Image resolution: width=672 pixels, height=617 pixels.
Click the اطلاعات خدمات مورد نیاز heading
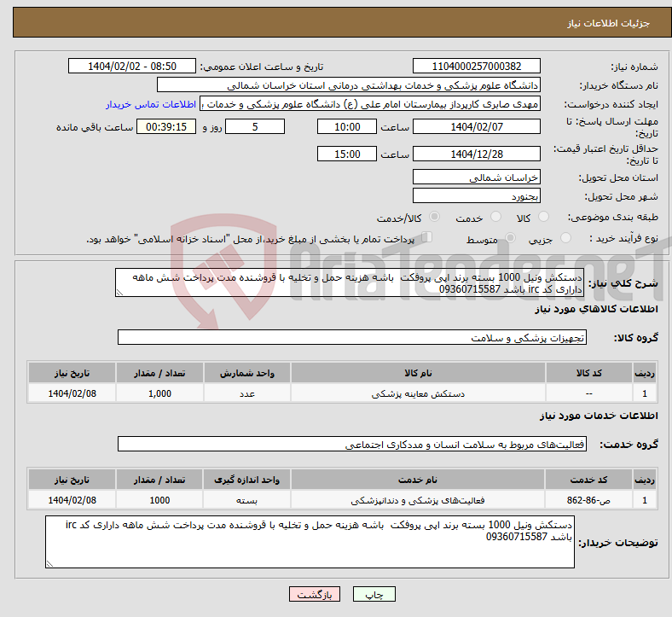coord(599,416)
